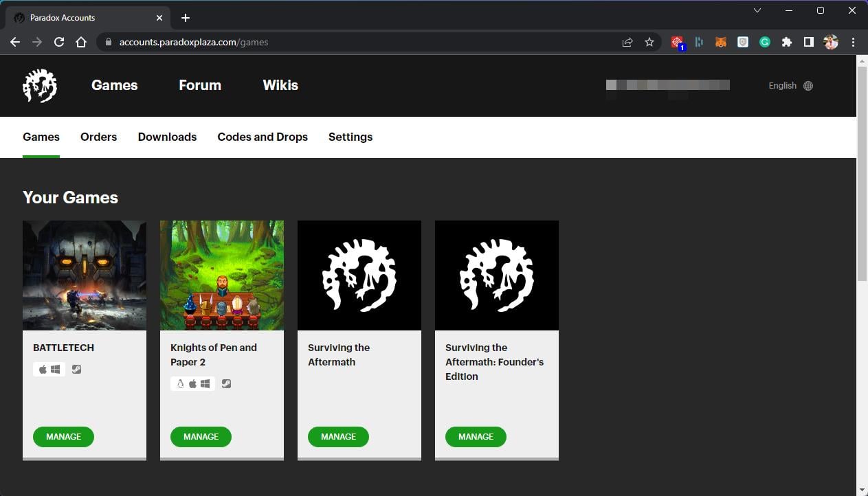Click the globe language icon
This screenshot has width=868, height=496.
(x=808, y=86)
